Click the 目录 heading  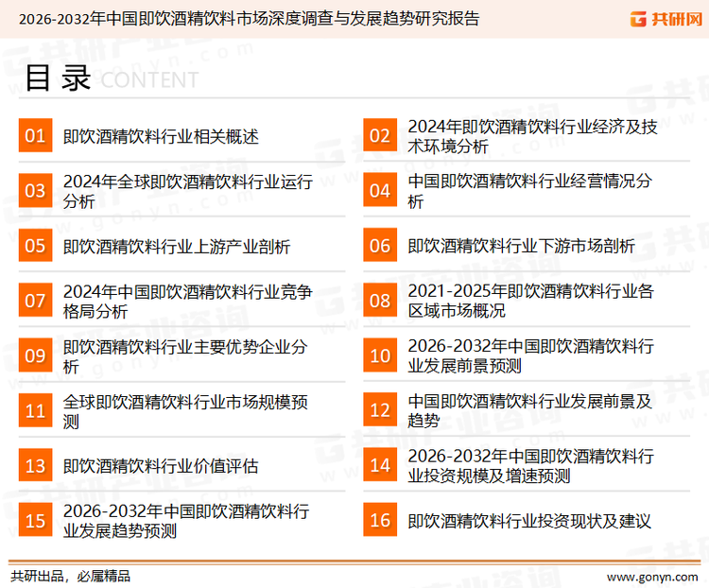(x=58, y=78)
